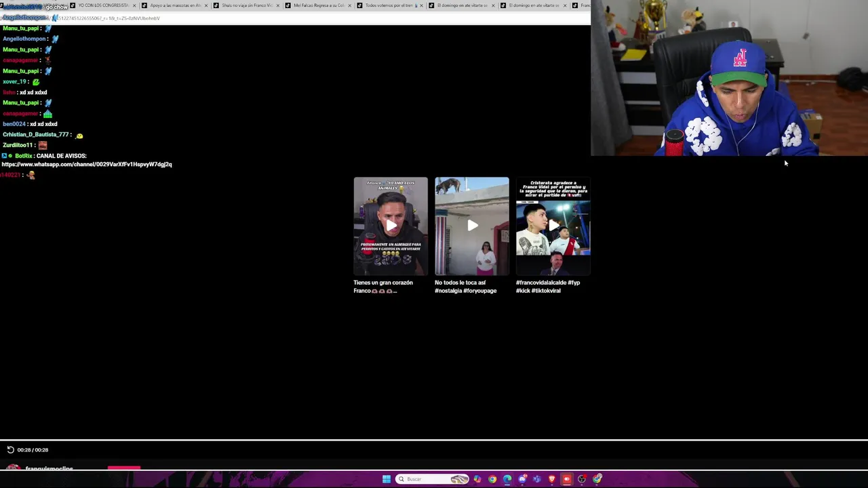The image size is (868, 488).
Task: Switch to 'Mel Falcao Regresa a su Col' tab
Action: coord(319,5)
